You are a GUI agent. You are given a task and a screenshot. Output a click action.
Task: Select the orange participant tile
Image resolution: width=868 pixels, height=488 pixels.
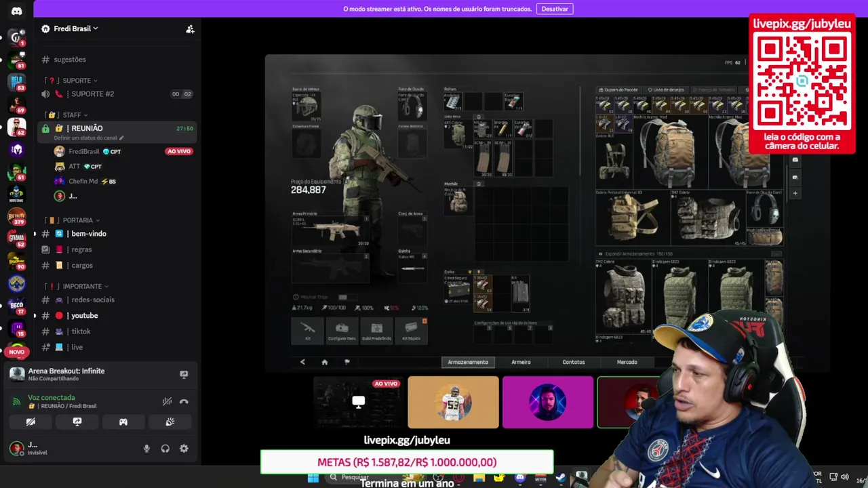tap(453, 403)
